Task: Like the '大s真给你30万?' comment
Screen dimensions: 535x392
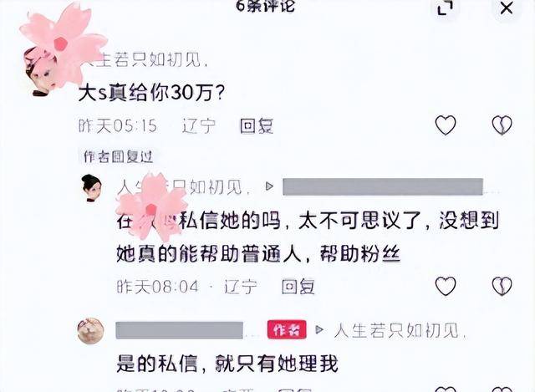Action: [446, 125]
